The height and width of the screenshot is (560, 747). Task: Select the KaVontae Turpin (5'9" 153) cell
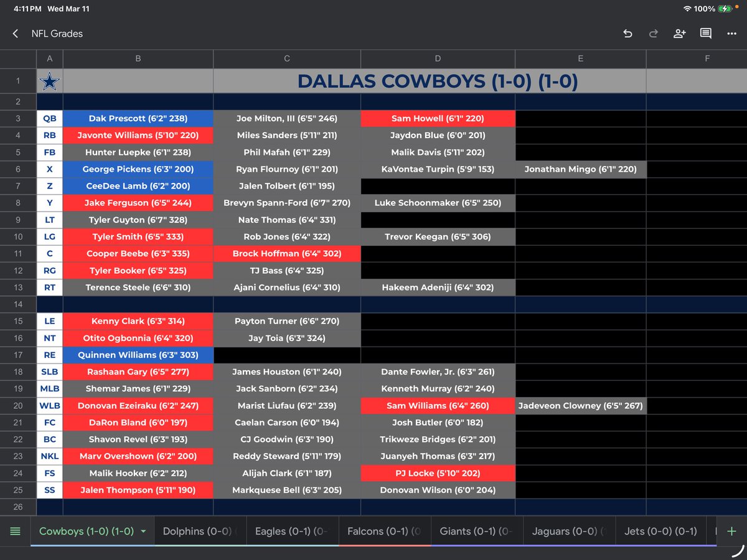click(438, 169)
